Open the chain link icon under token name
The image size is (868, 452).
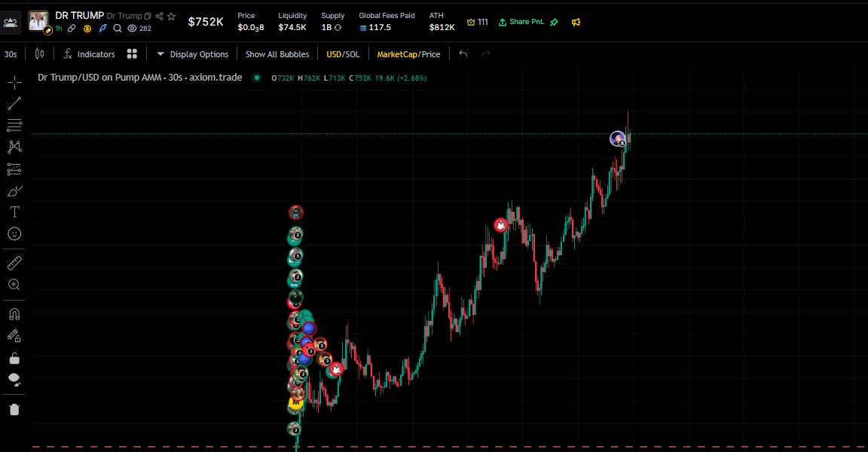[72, 28]
